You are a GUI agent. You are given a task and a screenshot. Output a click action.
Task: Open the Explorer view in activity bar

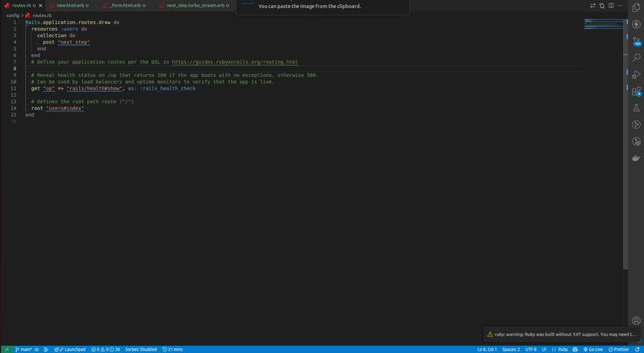(636, 8)
